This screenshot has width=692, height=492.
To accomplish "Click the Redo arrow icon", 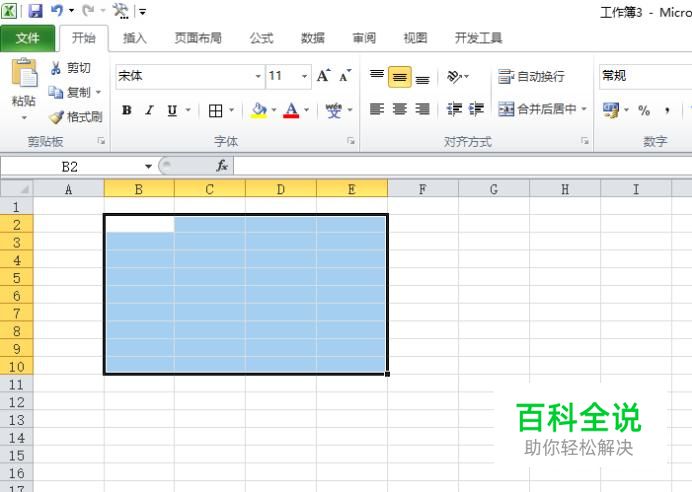I will pos(88,10).
